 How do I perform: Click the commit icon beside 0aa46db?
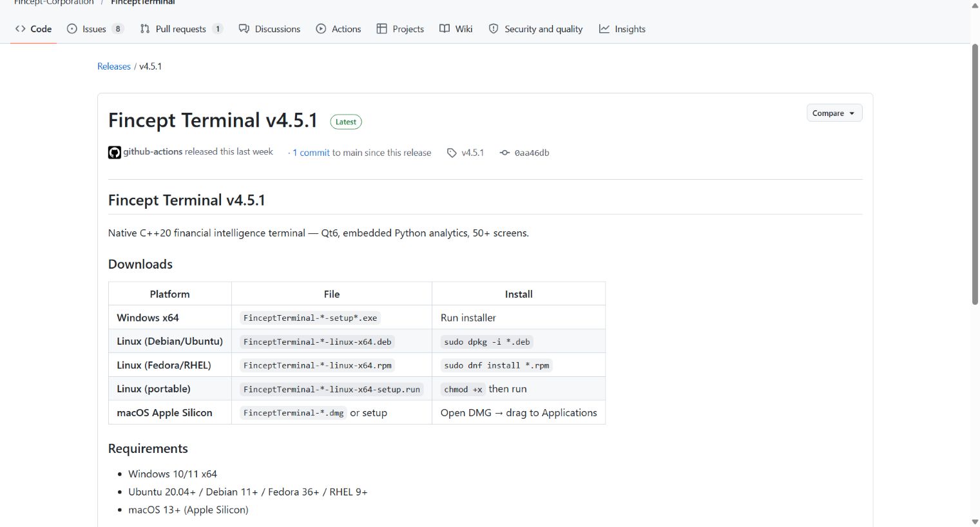coord(504,153)
